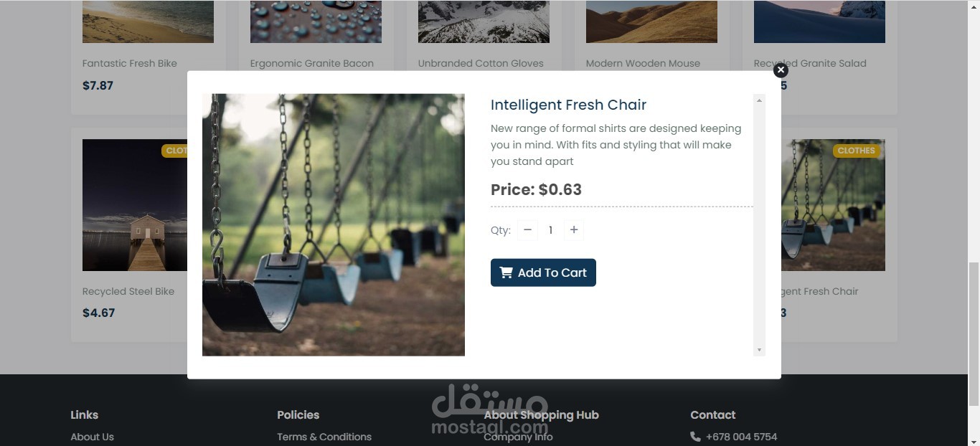The width and height of the screenshot is (980, 446).
Task: Click the pier house product thumbnail
Action: point(135,205)
